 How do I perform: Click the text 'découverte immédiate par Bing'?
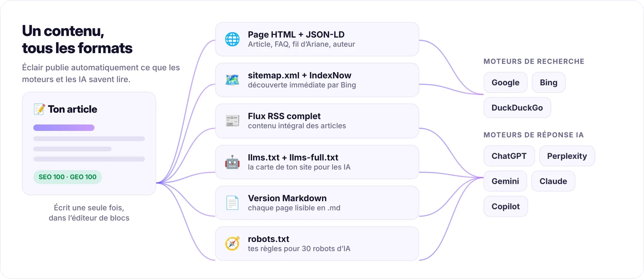click(x=302, y=85)
